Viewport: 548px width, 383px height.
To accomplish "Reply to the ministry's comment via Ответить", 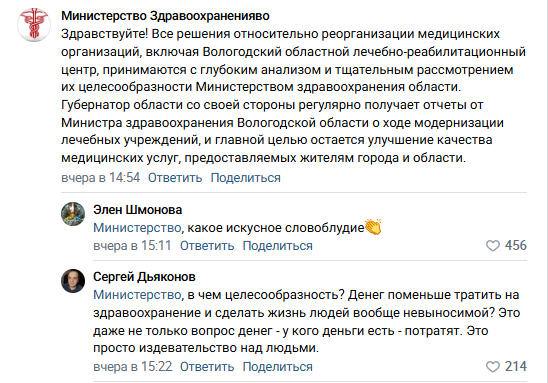I will coord(175,178).
